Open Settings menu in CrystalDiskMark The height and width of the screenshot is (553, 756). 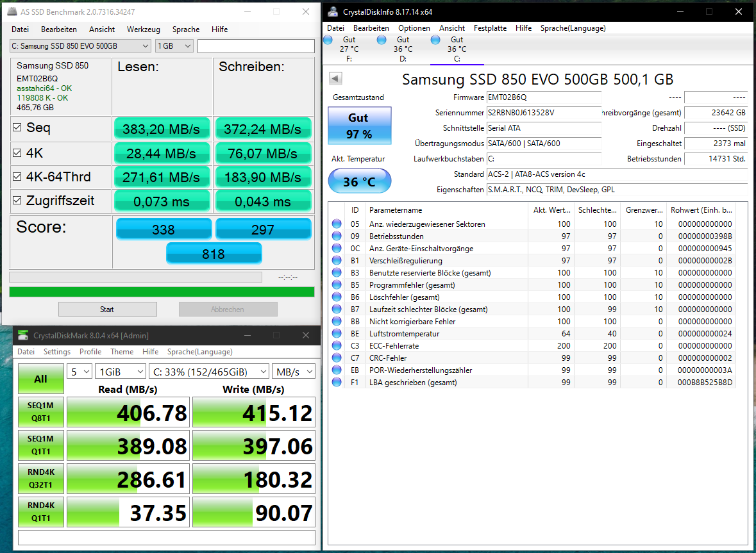coord(57,352)
